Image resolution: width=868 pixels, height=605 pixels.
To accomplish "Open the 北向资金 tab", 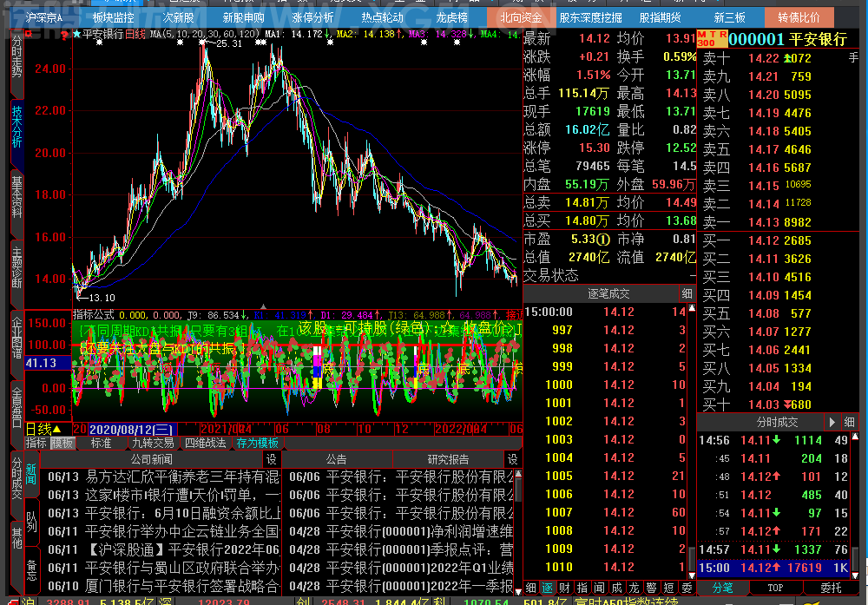I will tap(521, 17).
